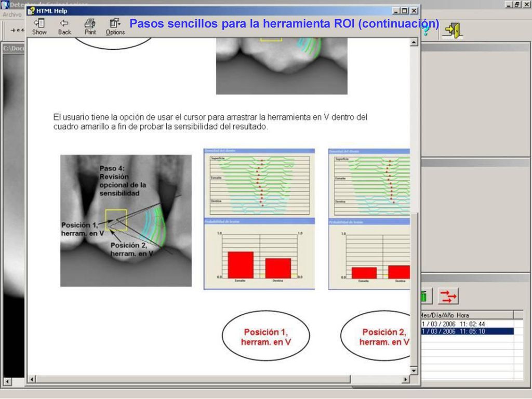Viewport: 532px width, 399px height.
Task: Select row 1/03/2006 11:02:44
Action: click(x=468, y=324)
